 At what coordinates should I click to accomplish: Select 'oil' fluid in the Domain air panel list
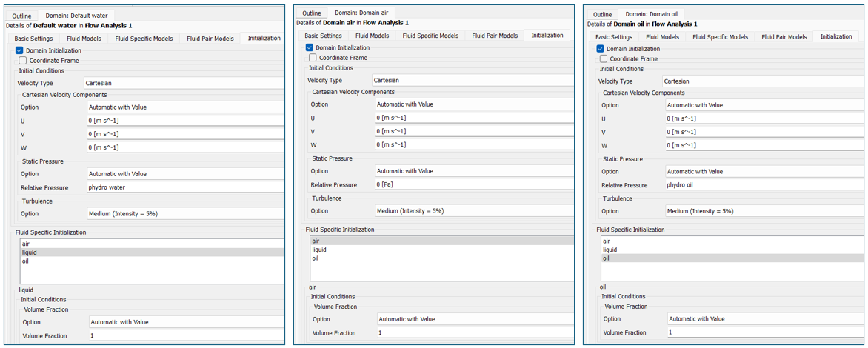pos(316,258)
